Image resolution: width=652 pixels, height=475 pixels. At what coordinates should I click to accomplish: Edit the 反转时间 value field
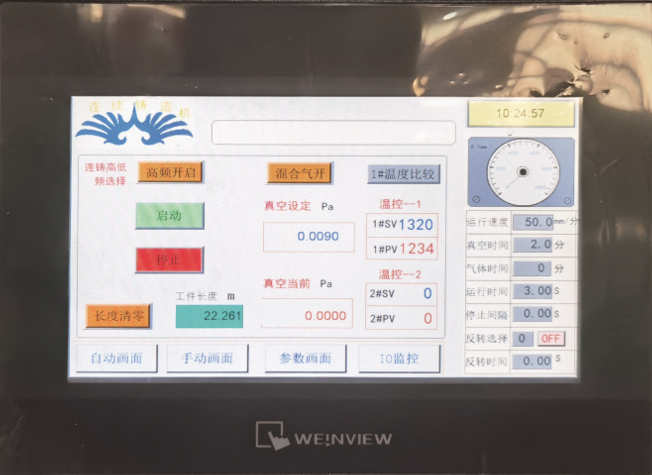pyautogui.click(x=532, y=361)
